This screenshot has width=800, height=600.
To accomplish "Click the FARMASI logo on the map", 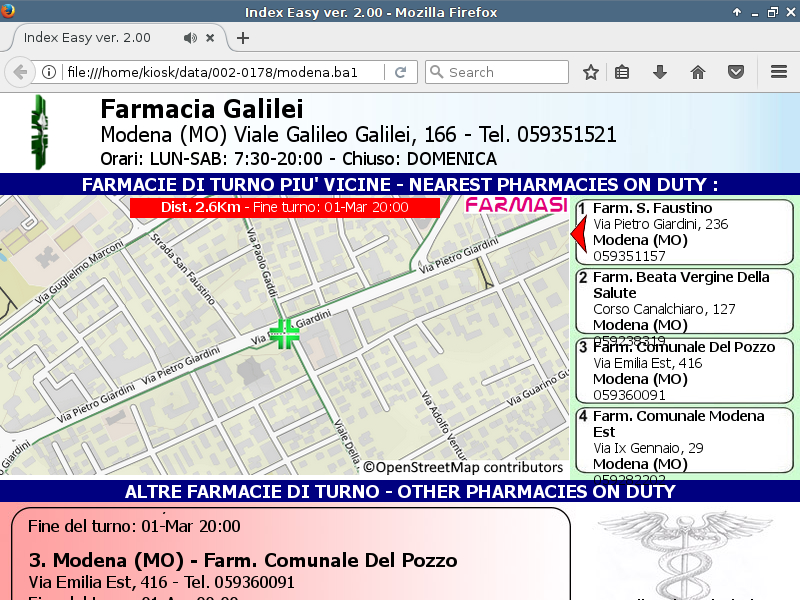I will point(516,206).
